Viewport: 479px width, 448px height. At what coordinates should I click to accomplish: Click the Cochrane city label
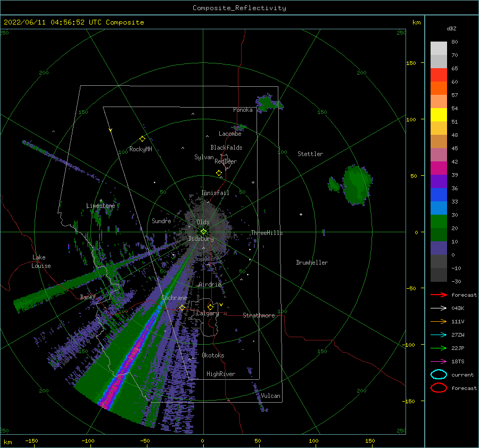tap(174, 298)
